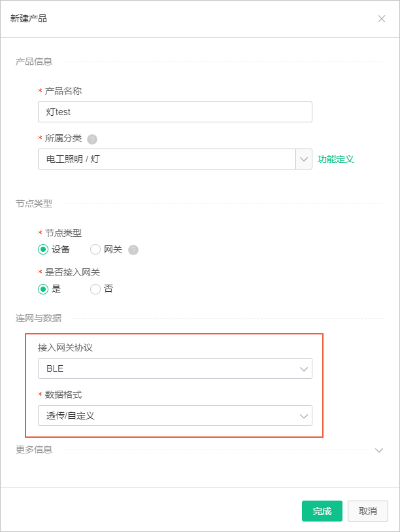Select 设备 node type radio button
This screenshot has width=400, height=532.
[43, 250]
